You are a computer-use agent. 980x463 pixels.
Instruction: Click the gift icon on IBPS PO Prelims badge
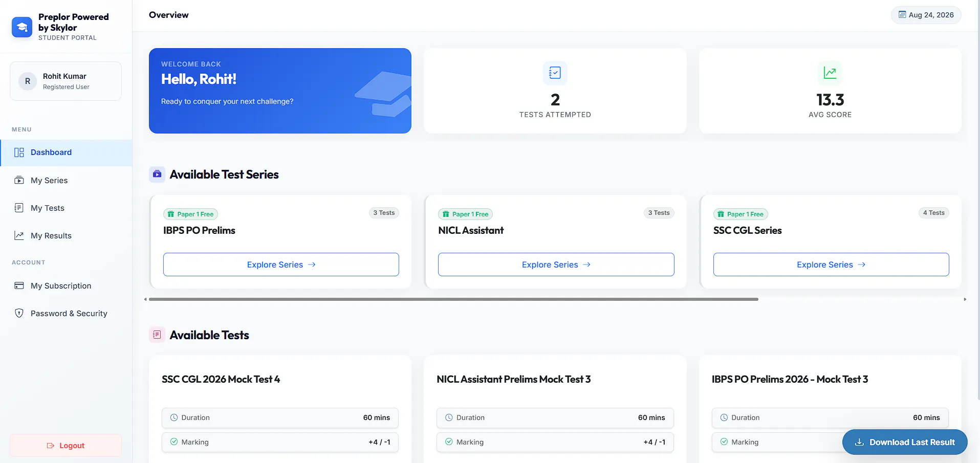tap(171, 214)
